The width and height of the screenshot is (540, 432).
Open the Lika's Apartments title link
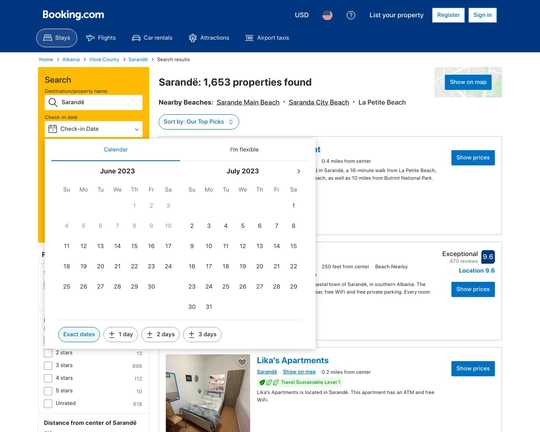point(293,361)
